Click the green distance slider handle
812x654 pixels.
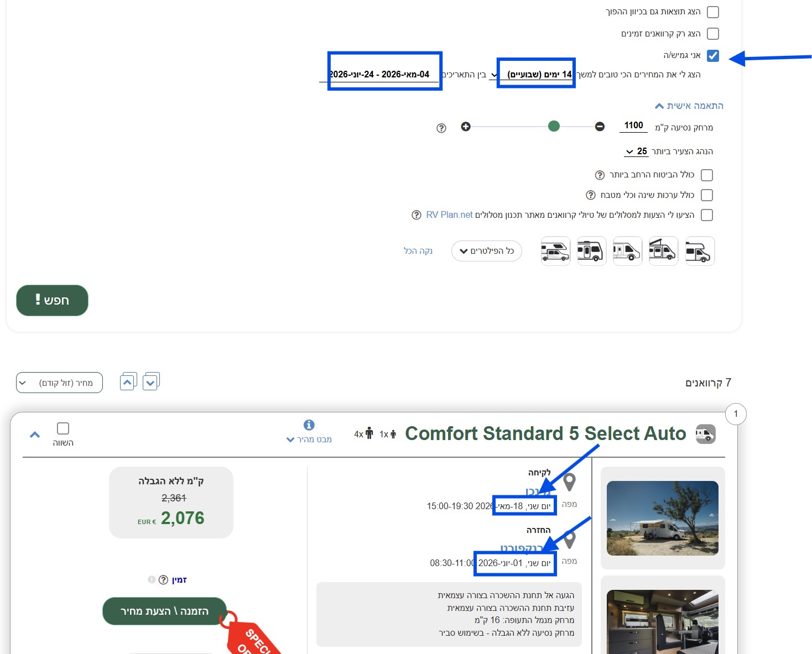[554, 127]
